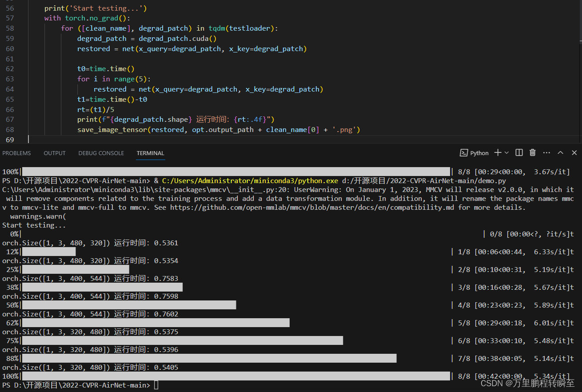Image resolution: width=582 pixels, height=392 pixels.
Task: Click the 50% tqdm progress bar
Action: [x=129, y=305]
